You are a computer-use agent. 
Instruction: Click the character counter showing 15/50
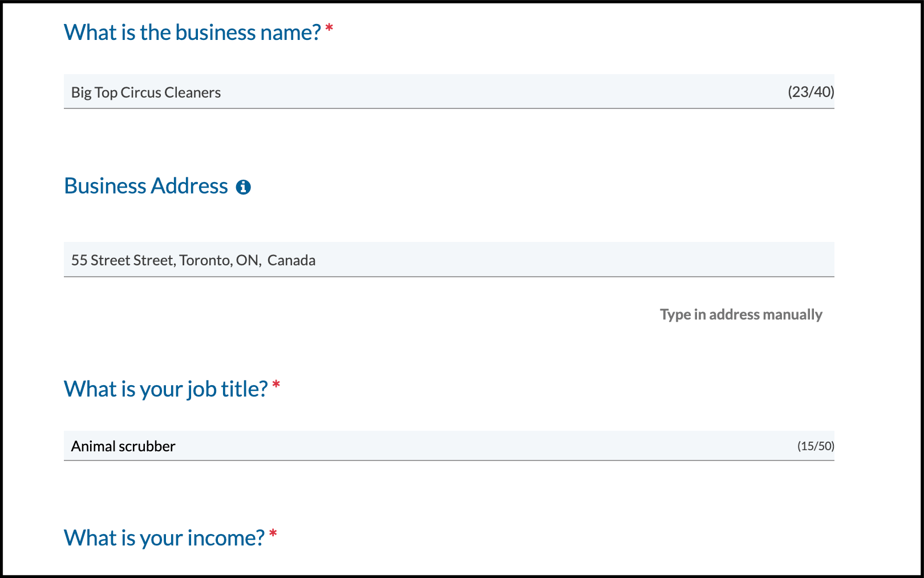pyautogui.click(x=814, y=446)
